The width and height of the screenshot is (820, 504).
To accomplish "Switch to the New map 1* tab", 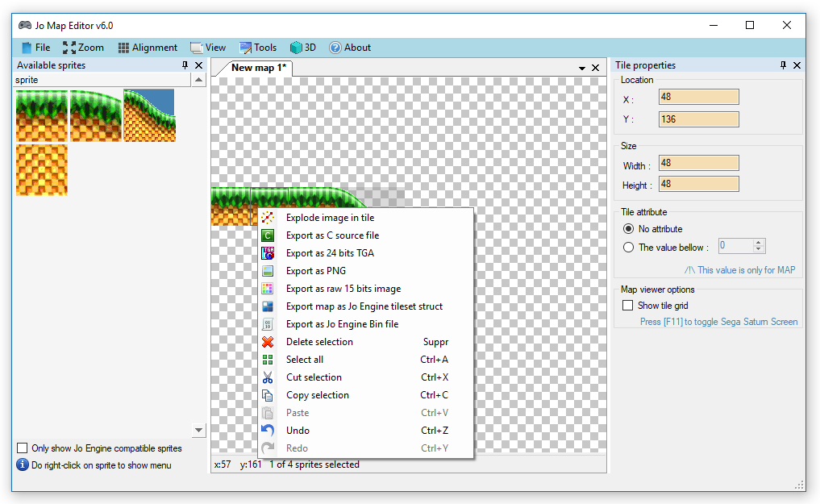I will (258, 68).
